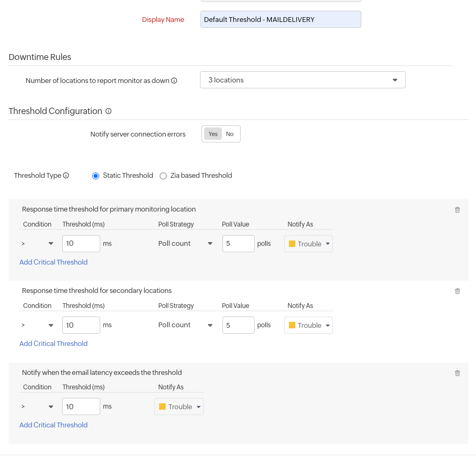This screenshot has height=459, width=476.
Task: Enable Yes for server connection error notifications
Action: [212, 134]
